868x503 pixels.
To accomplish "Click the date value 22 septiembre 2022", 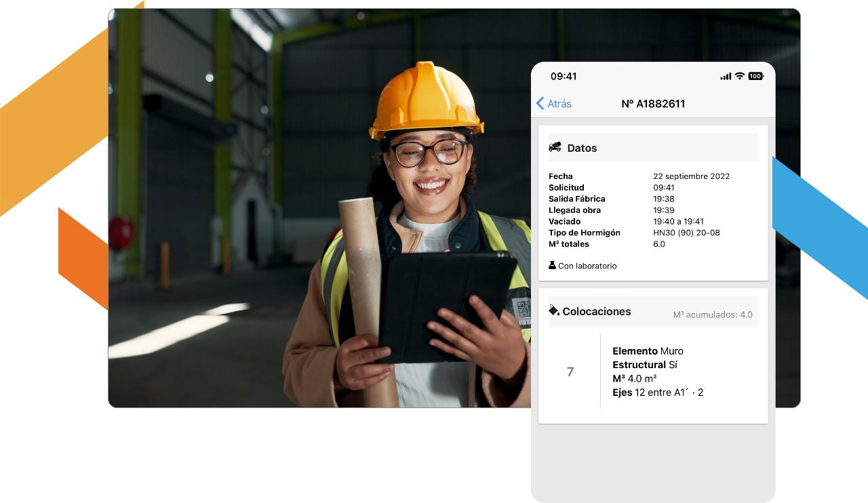I will point(691,176).
